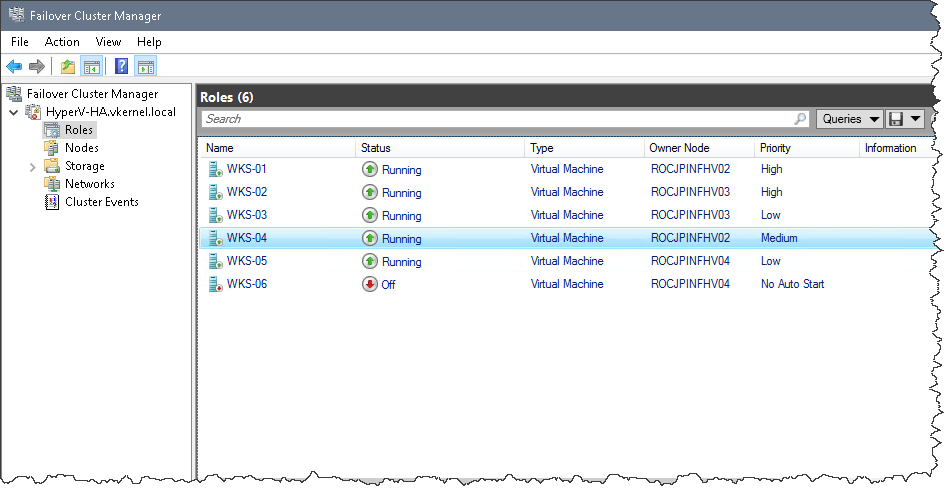
Task: Sort by the Information column header
Action: tap(890, 148)
